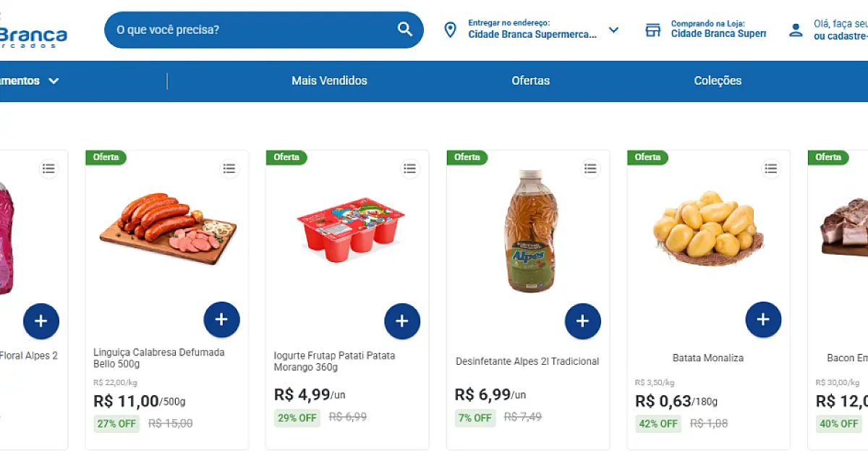Open the delivery address dropdown arrow
This screenshot has height=456, width=868.
[x=613, y=30]
